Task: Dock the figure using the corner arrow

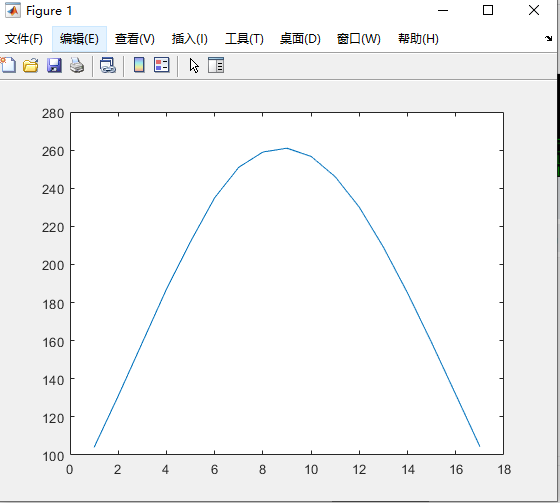Action: (x=548, y=38)
